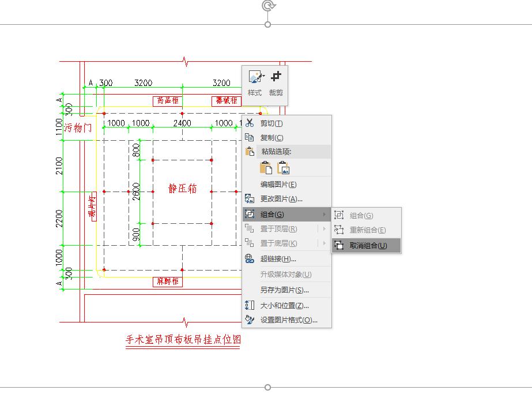Image resolution: width=532 pixels, height=409 pixels.
Task: Click the bottom center resize handle
Action: (267, 387)
